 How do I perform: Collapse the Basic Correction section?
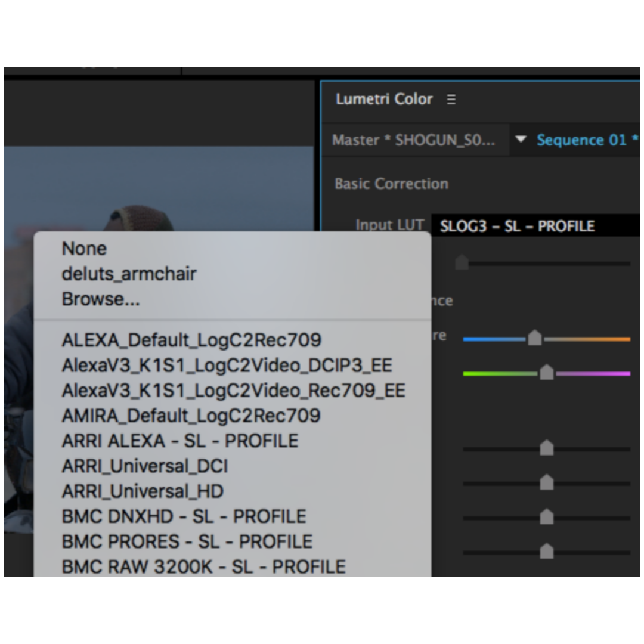[x=391, y=184]
